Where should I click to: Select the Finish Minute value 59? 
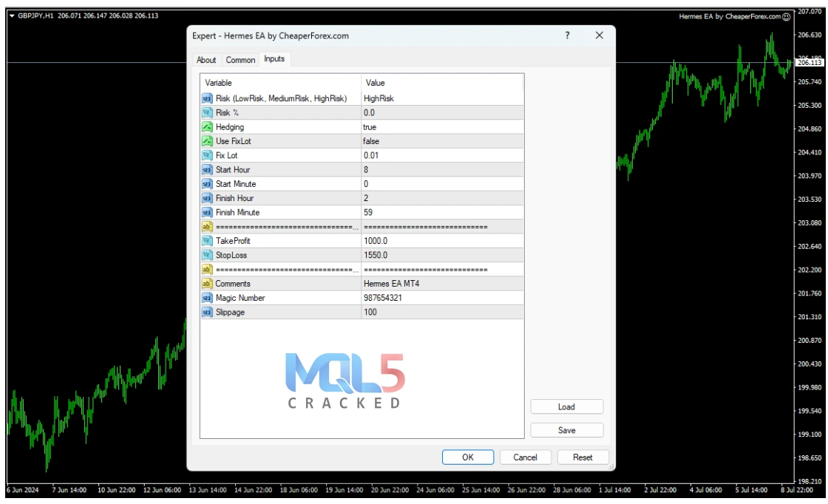point(443,213)
